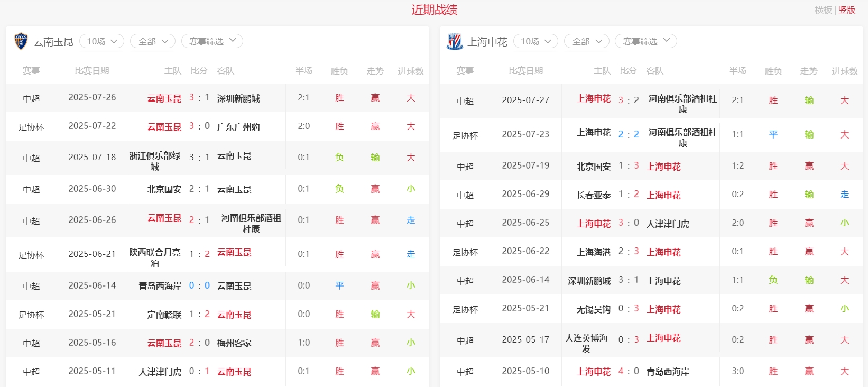The height and width of the screenshot is (387, 868).
Task: Switch to 横板 layout view
Action: 823,10
